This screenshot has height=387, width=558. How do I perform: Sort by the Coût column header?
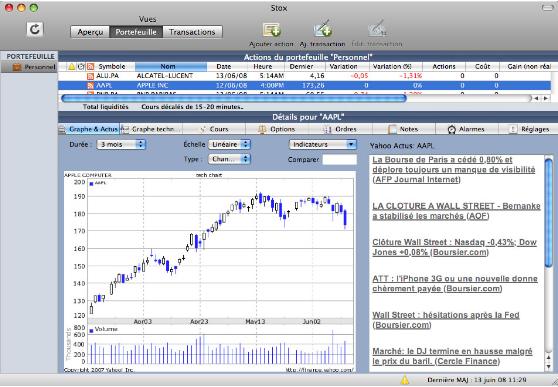[x=483, y=67]
